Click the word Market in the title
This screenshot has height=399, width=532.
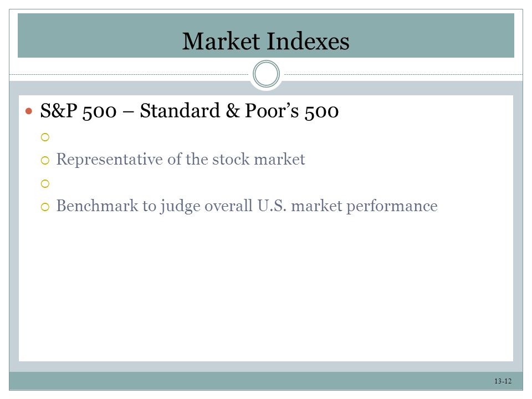(221, 42)
